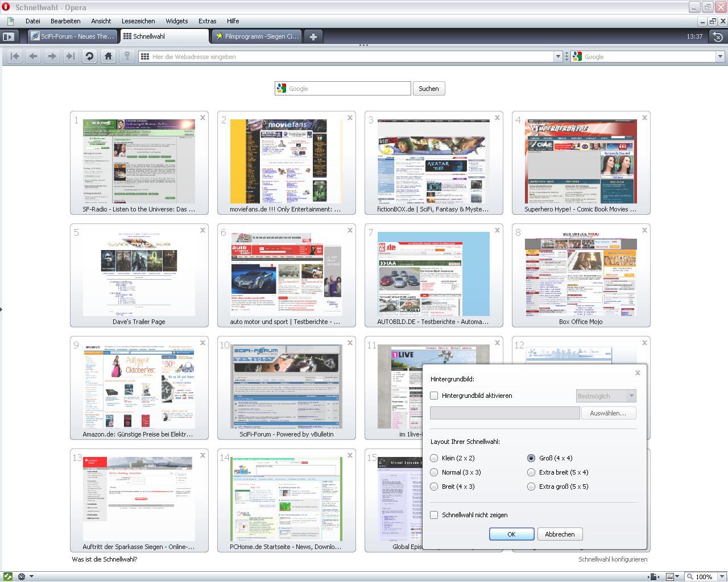Open a new tab with plus icon

click(313, 36)
